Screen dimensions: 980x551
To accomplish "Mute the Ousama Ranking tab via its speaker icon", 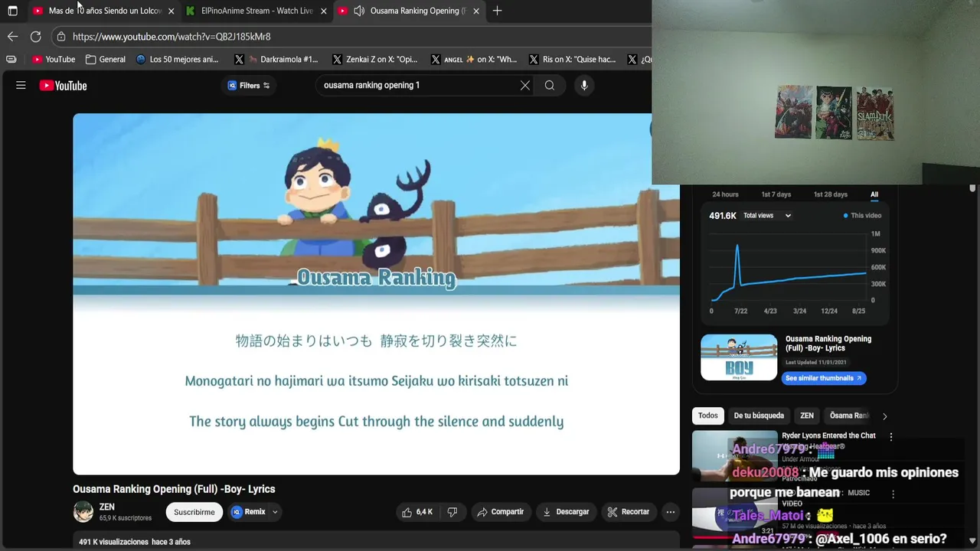I will pos(358,11).
